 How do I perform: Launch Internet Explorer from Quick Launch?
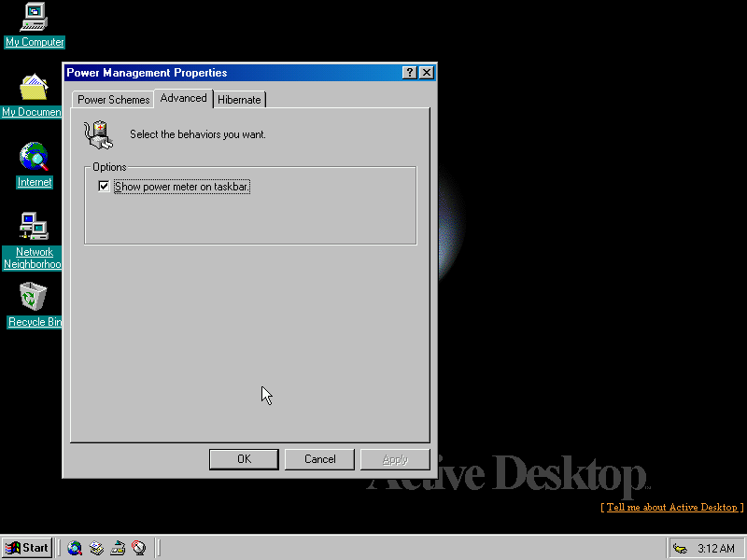coord(75,548)
